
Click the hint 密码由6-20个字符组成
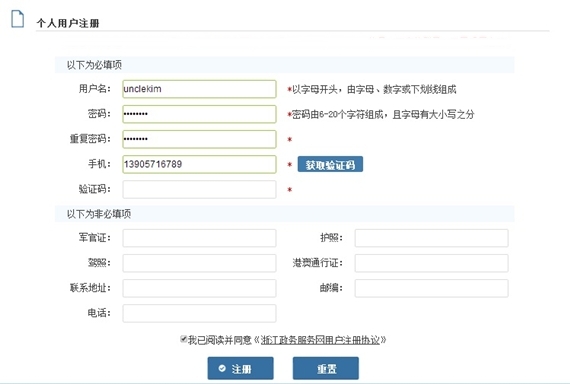[x=337, y=115]
